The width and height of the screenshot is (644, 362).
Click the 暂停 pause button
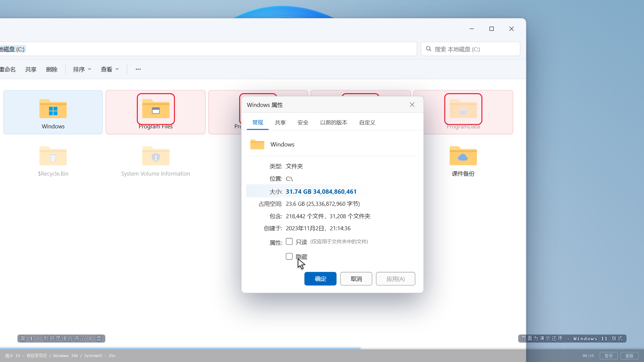[x=608, y=356]
